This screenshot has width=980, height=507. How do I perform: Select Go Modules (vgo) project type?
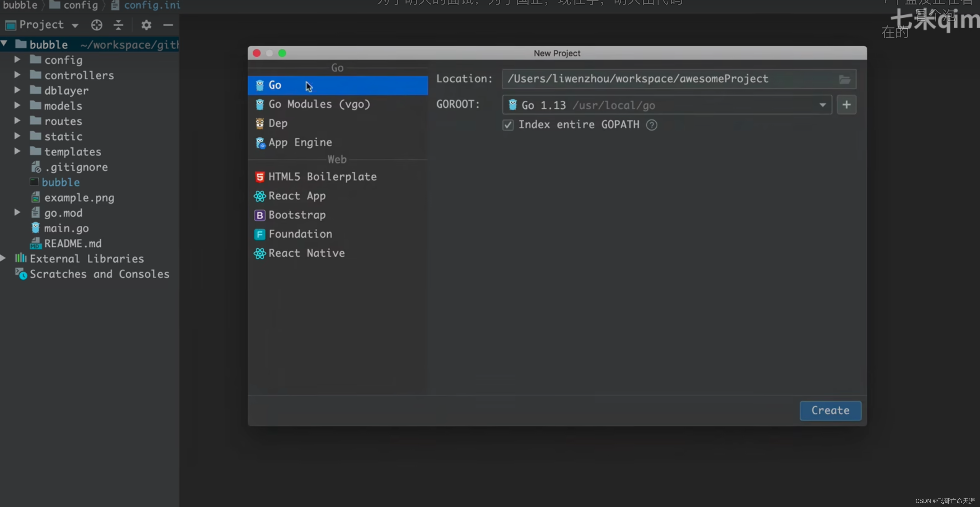pyautogui.click(x=337, y=104)
